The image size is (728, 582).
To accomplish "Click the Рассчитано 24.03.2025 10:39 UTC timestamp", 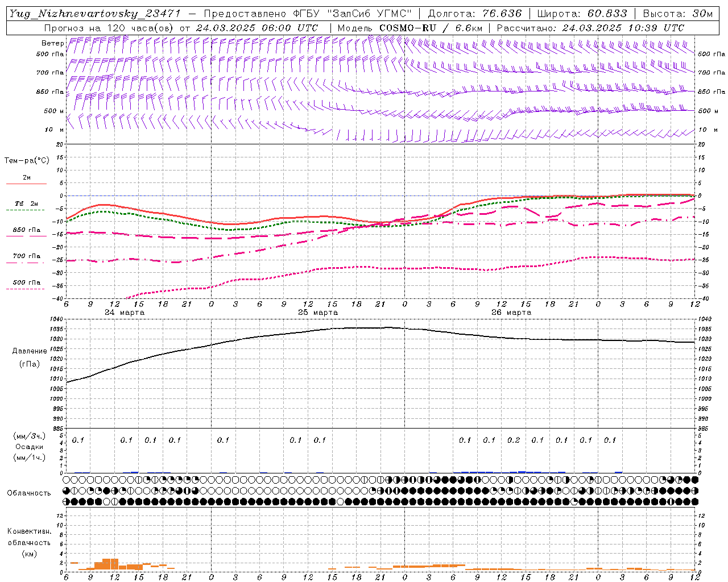I will (x=590, y=28).
